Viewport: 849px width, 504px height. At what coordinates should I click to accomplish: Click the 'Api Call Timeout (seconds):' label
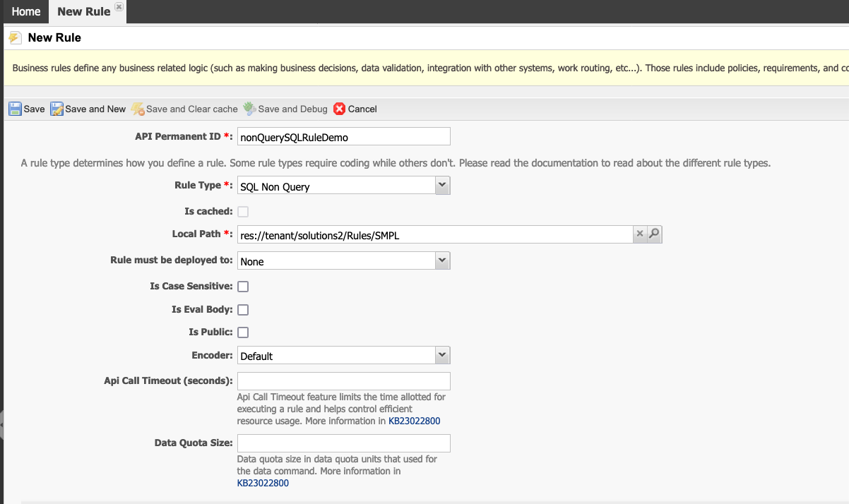168,380
